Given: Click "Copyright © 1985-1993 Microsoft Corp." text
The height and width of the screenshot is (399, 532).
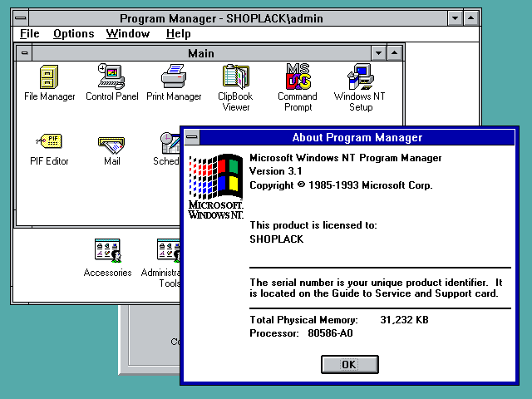Looking at the screenshot, I should pos(341,185).
